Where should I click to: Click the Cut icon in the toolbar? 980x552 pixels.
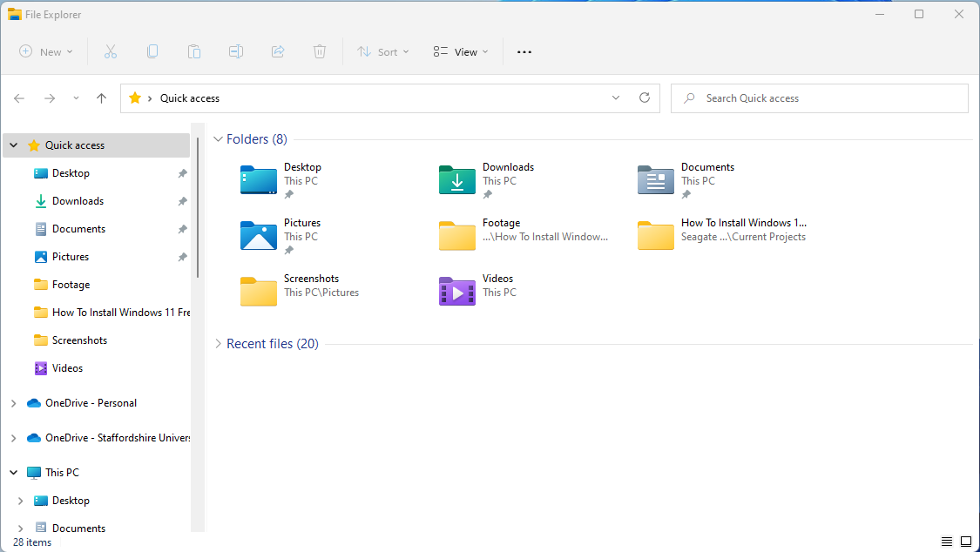point(110,51)
